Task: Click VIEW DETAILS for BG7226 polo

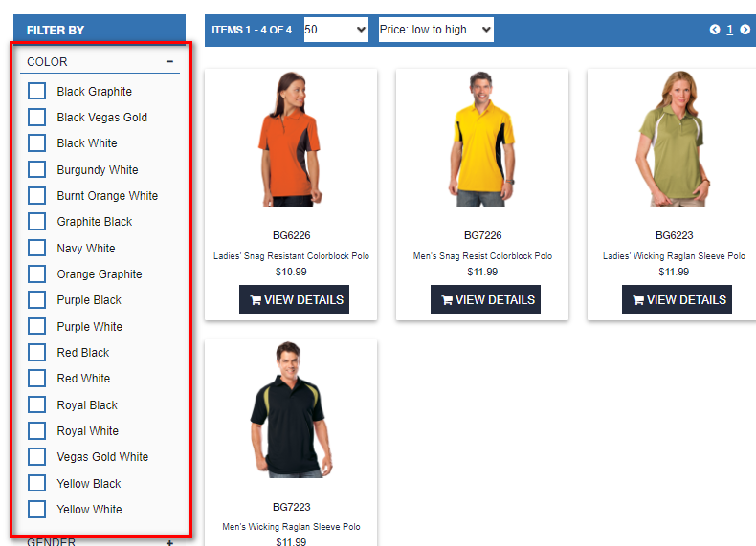Action: [485, 299]
